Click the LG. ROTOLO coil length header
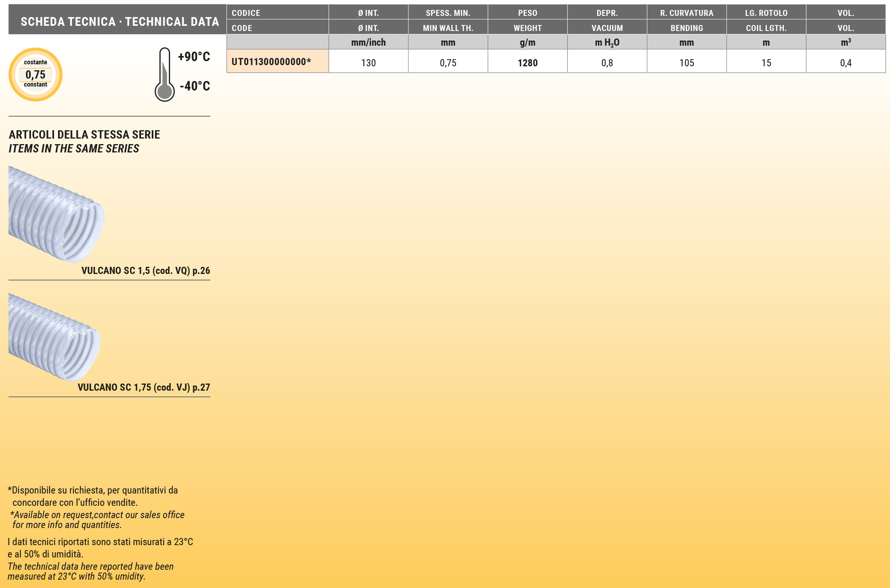This screenshot has height=588, width=890. tap(766, 13)
